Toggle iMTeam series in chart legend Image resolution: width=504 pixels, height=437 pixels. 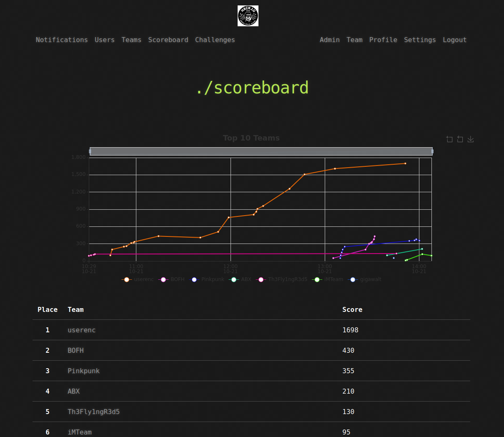click(x=328, y=279)
